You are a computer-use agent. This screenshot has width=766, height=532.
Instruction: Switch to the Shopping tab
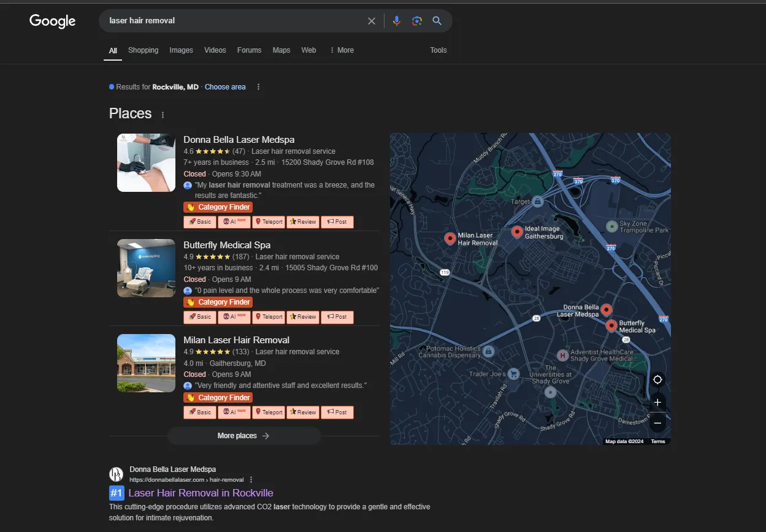144,50
